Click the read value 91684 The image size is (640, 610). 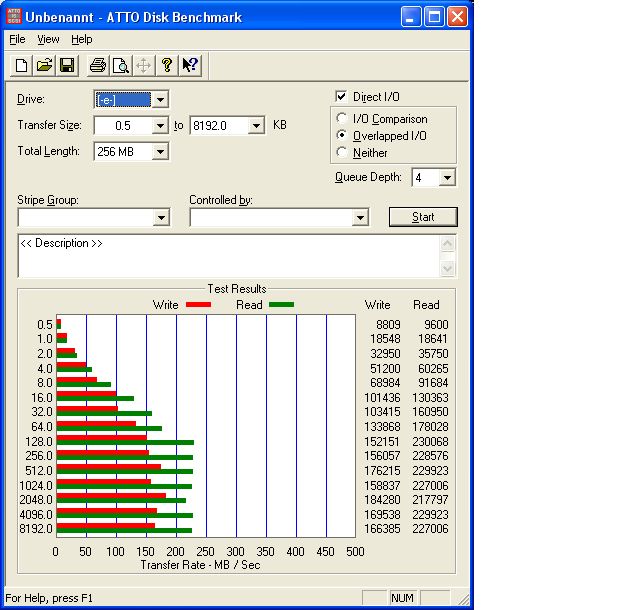433,383
